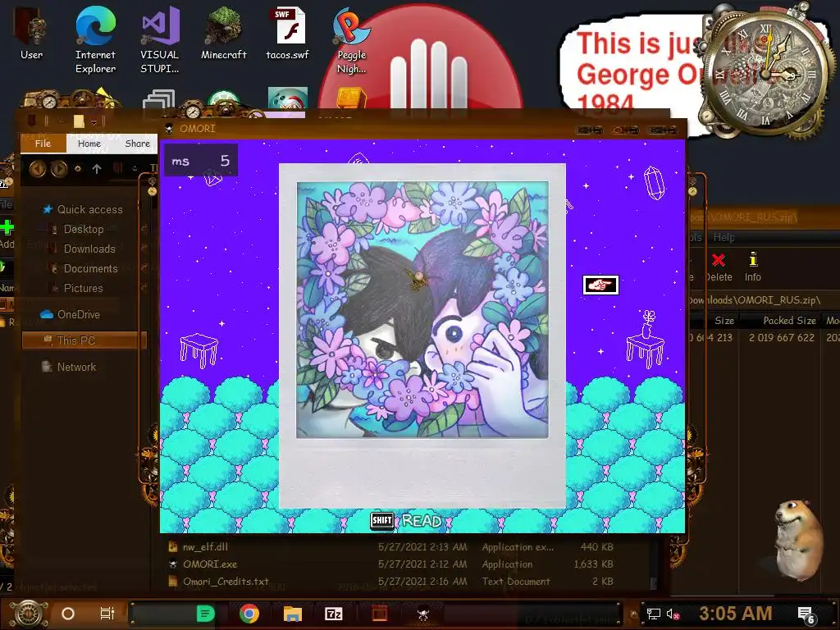Click the muted volume tray icon
This screenshot has height=630, width=840.
(673, 614)
